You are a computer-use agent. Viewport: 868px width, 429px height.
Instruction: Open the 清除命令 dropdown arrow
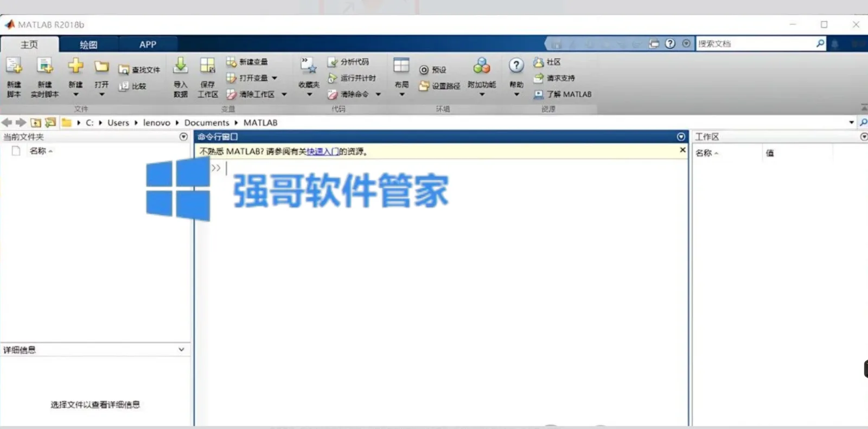tap(378, 94)
